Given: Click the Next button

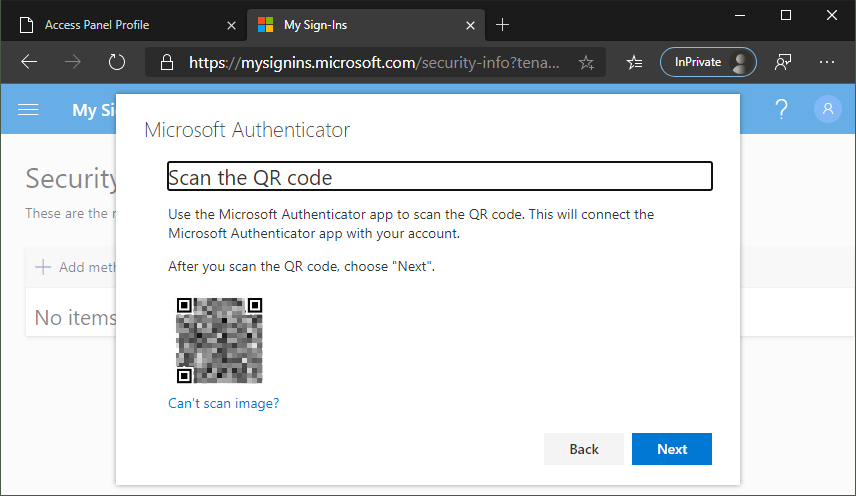Looking at the screenshot, I should (672, 449).
